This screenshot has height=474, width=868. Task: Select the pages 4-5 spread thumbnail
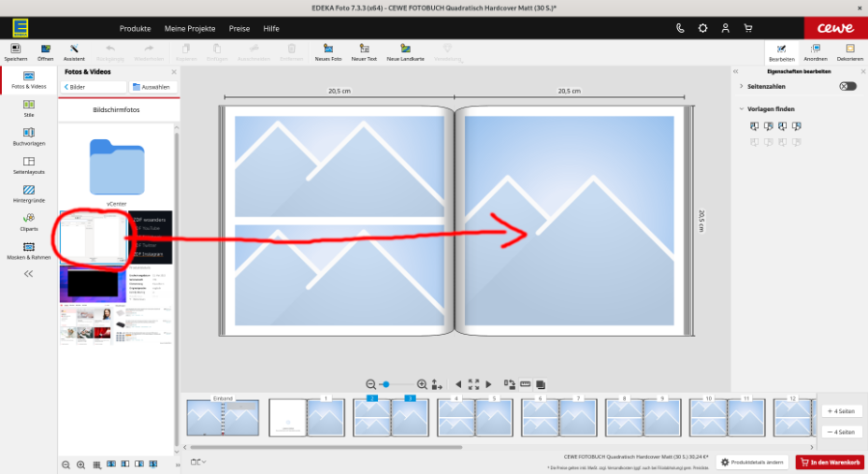point(475,417)
